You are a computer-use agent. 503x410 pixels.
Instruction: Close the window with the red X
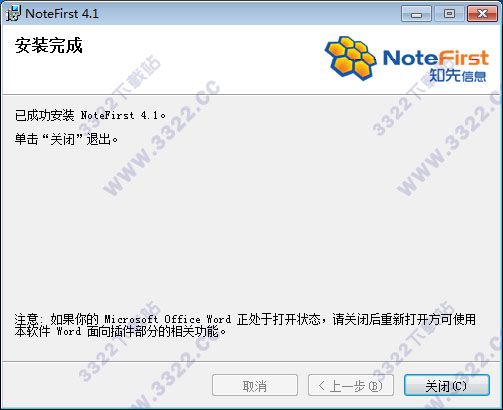tap(482, 14)
